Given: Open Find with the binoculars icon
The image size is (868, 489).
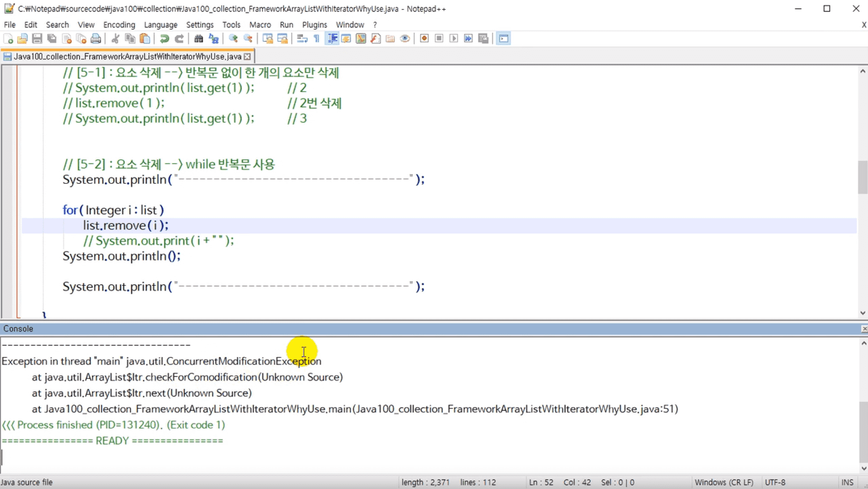Looking at the screenshot, I should 199,39.
